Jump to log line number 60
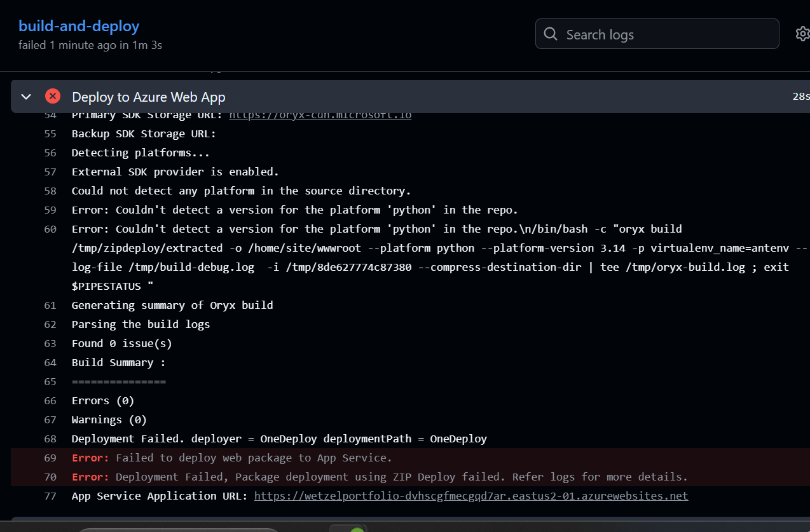The image size is (810, 532). [50, 229]
